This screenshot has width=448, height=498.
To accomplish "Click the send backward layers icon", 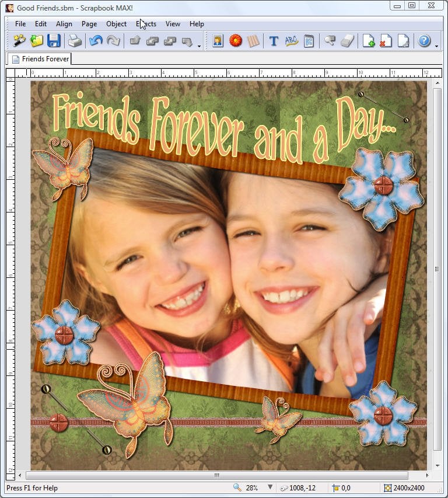I will [x=170, y=41].
